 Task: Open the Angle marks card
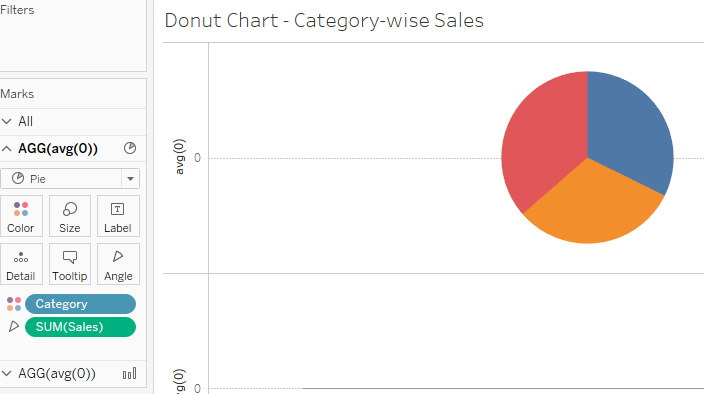coord(118,264)
